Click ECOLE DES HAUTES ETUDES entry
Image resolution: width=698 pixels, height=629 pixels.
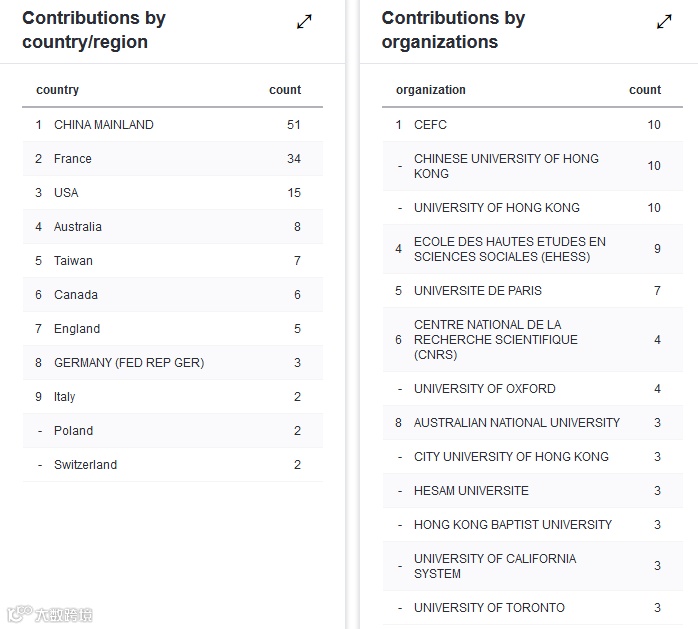point(509,249)
